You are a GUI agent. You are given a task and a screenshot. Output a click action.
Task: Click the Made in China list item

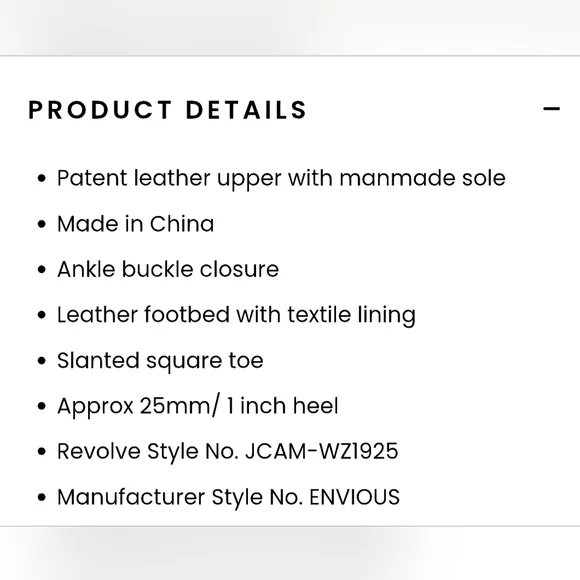135,224
